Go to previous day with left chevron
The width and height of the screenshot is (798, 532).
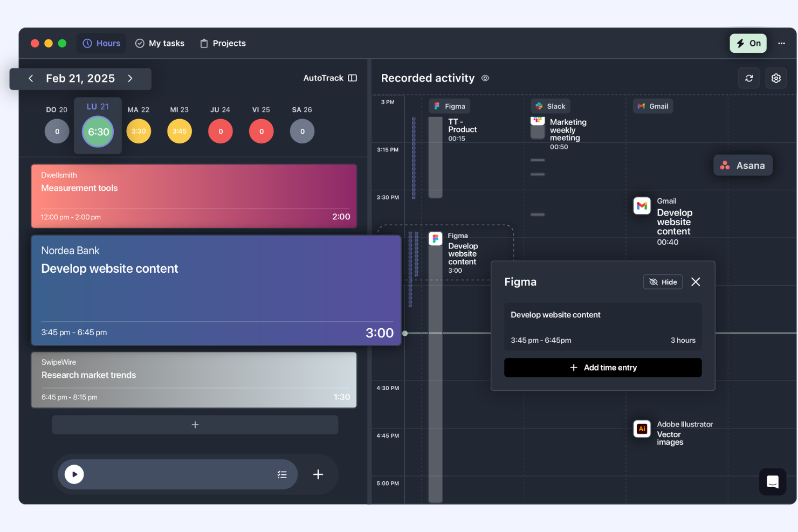click(x=31, y=78)
